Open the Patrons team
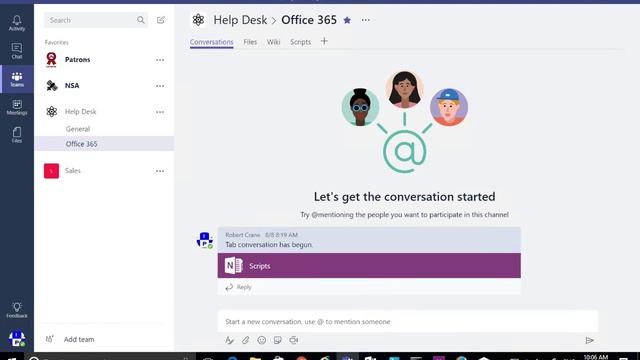Viewport: 640px width, 360px height. [78, 60]
